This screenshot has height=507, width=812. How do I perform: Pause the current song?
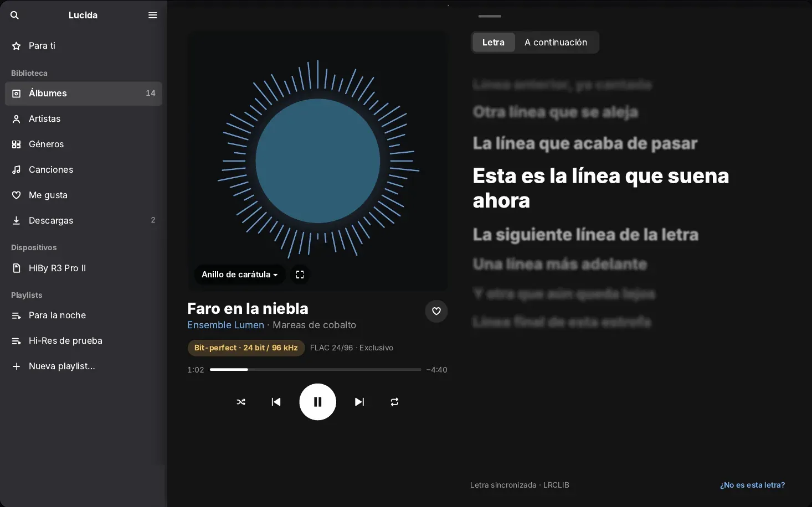318,402
